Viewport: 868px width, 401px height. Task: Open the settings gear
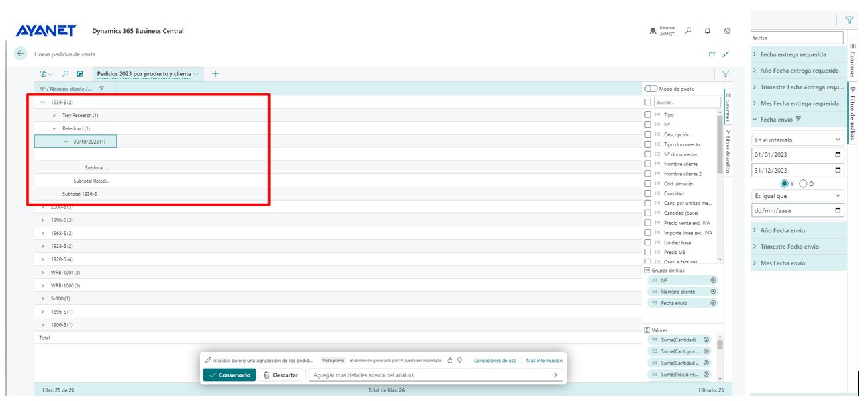(727, 30)
